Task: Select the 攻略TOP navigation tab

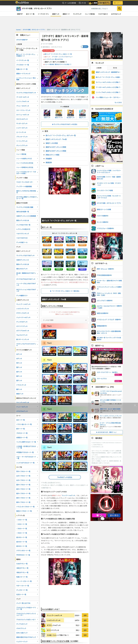Action: coord(20,14)
